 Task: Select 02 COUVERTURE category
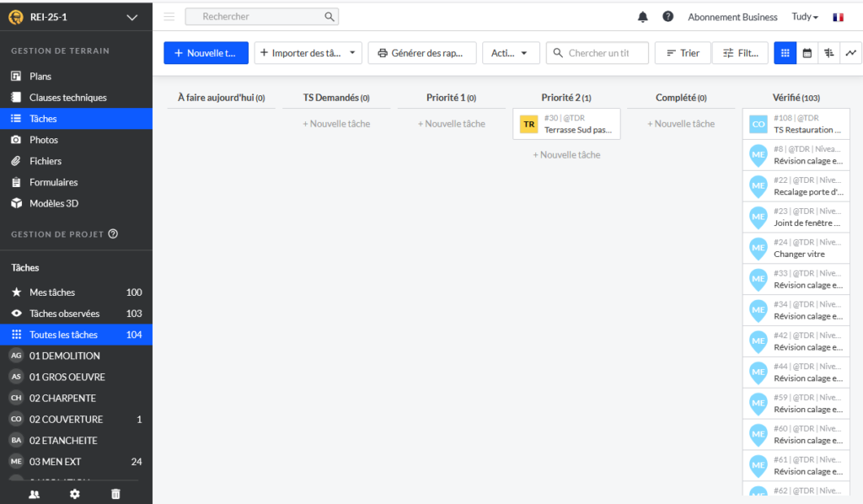[x=76, y=419]
